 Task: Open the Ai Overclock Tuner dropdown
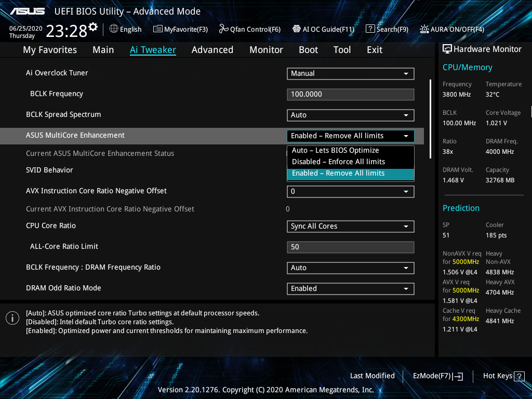pos(351,74)
